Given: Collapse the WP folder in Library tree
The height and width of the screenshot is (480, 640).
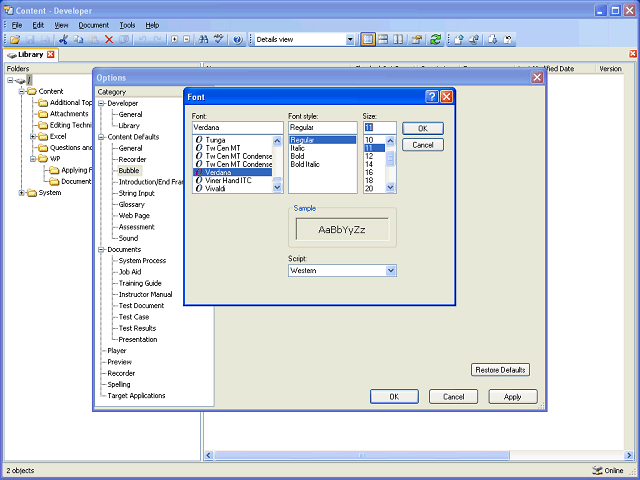Looking at the screenshot, I should coord(33,159).
